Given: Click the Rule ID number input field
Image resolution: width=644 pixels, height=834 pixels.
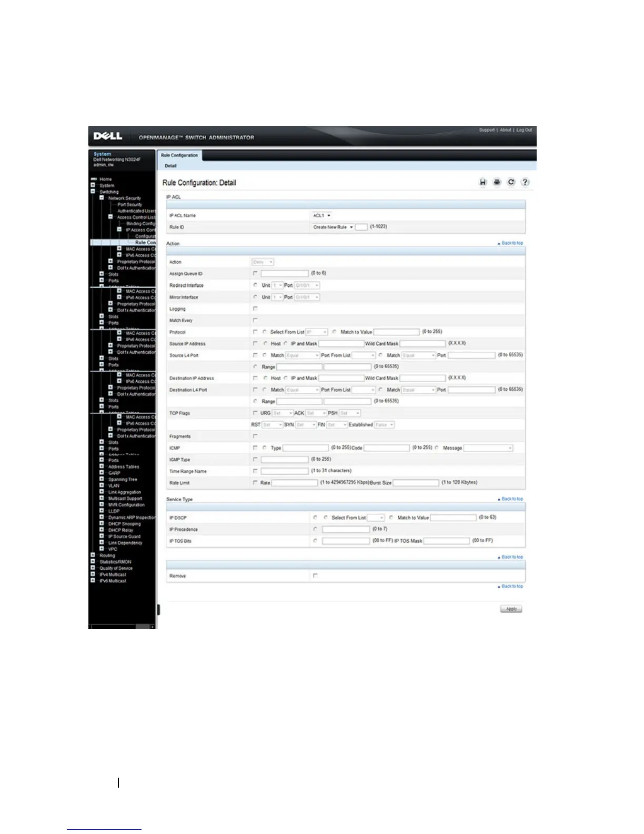Looking at the screenshot, I should point(361,227).
